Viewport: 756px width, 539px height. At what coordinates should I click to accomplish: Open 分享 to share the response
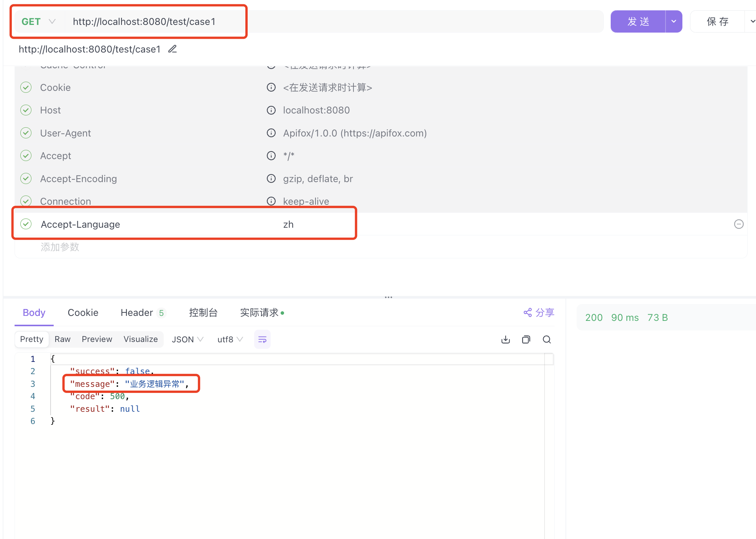point(538,312)
